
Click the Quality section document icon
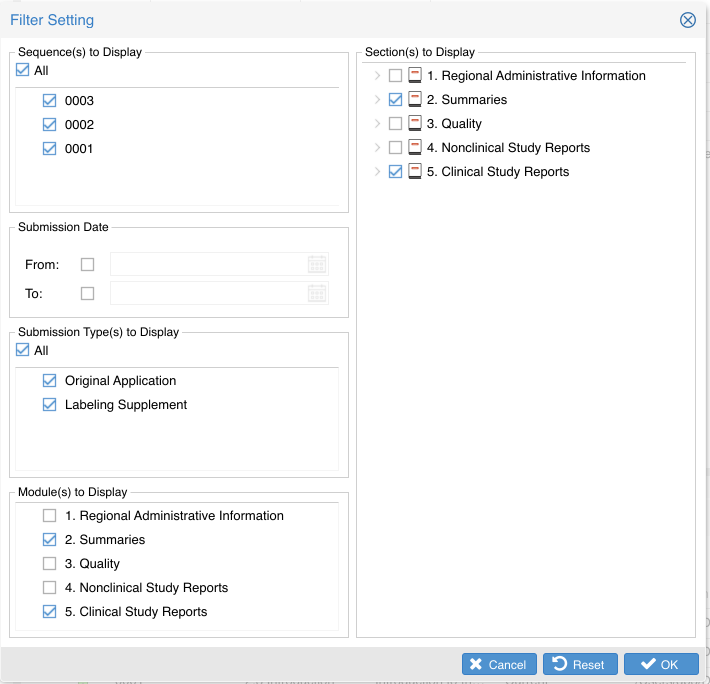coord(415,124)
